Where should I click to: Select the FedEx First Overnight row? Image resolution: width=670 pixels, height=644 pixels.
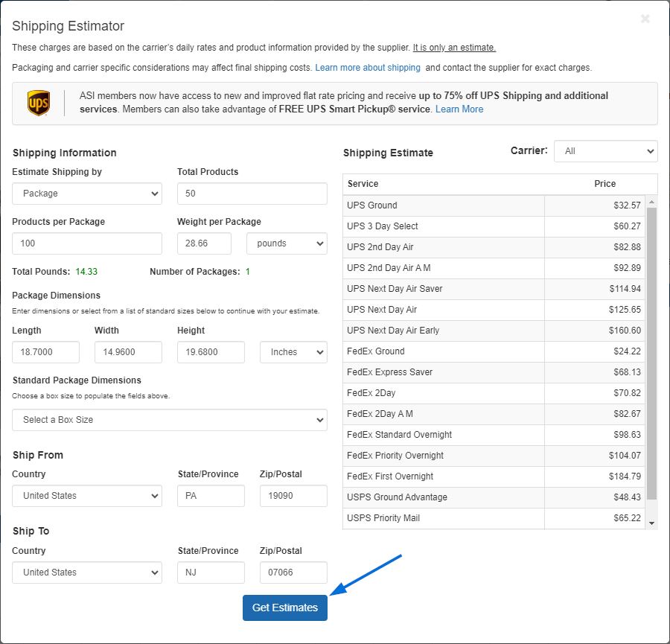(494, 477)
